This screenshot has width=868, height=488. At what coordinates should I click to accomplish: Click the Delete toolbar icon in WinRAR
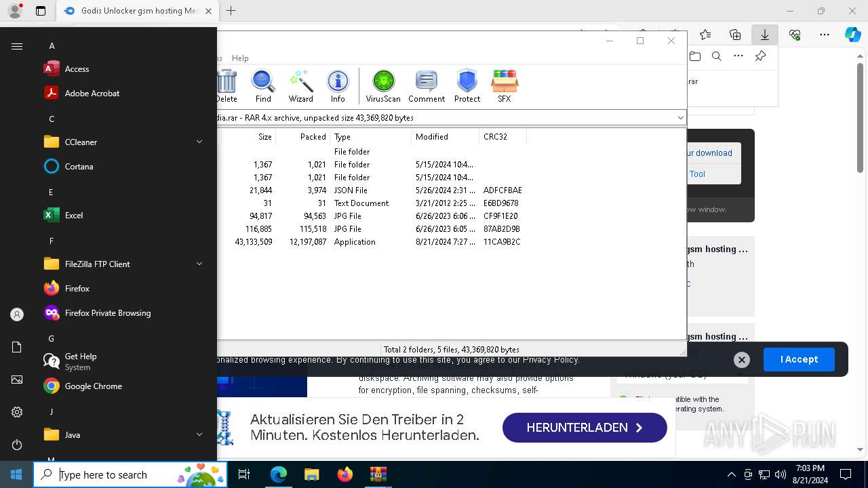(226, 86)
